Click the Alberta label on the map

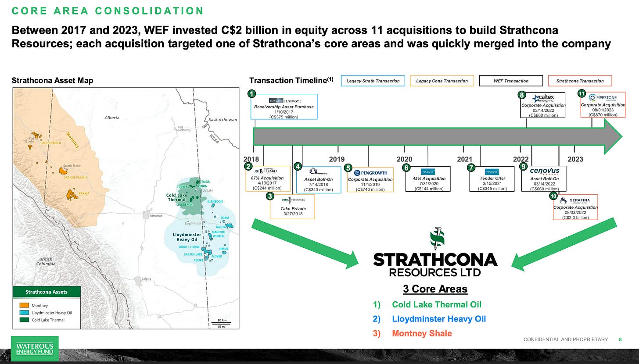click(112, 118)
